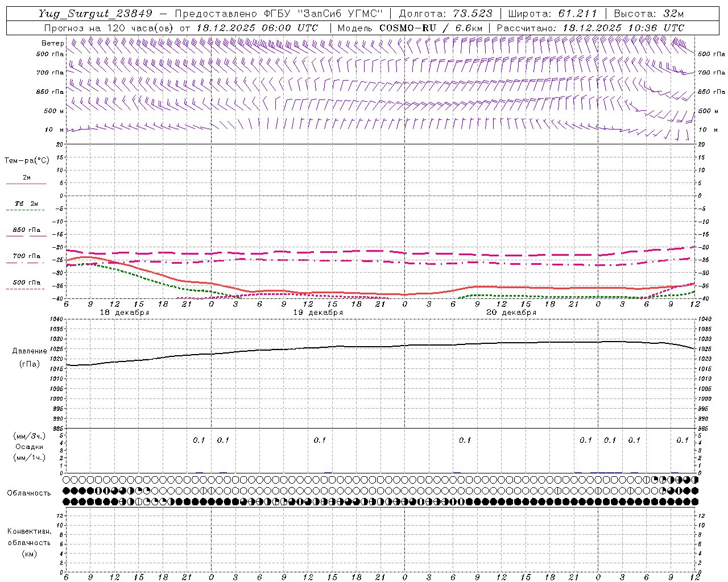Select the 20 декабря date label
Viewport: 728px width, 582px height.
[511, 313]
